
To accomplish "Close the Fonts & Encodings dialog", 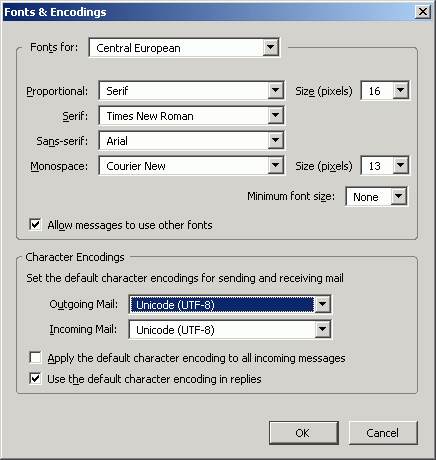I will click(423, 12).
